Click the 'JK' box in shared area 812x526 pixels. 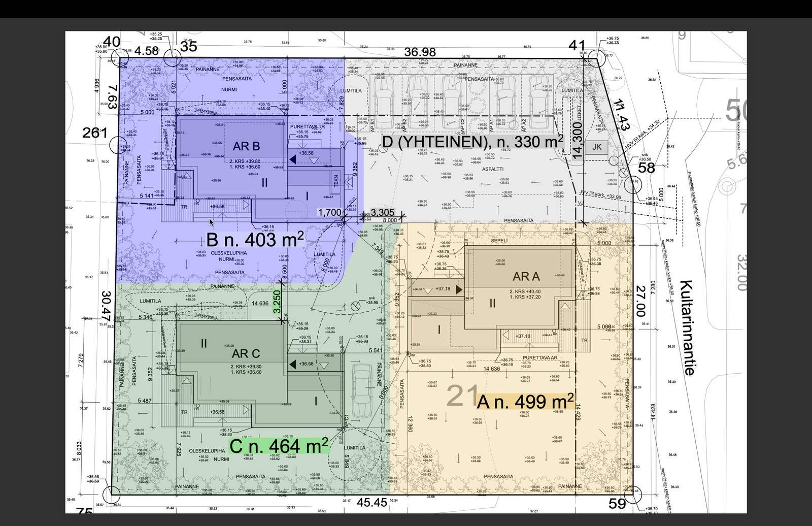tap(597, 147)
